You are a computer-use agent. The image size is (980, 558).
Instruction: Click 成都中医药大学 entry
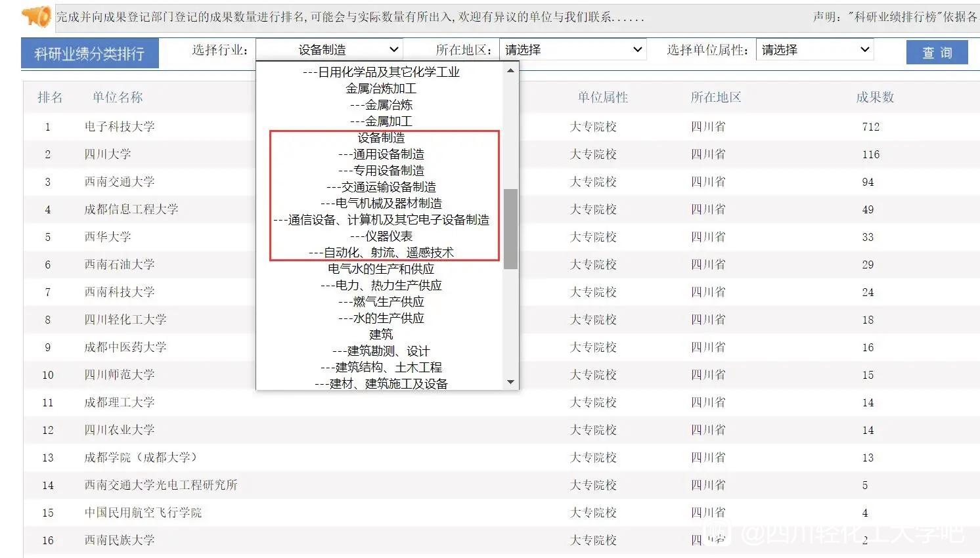pyautogui.click(x=125, y=347)
